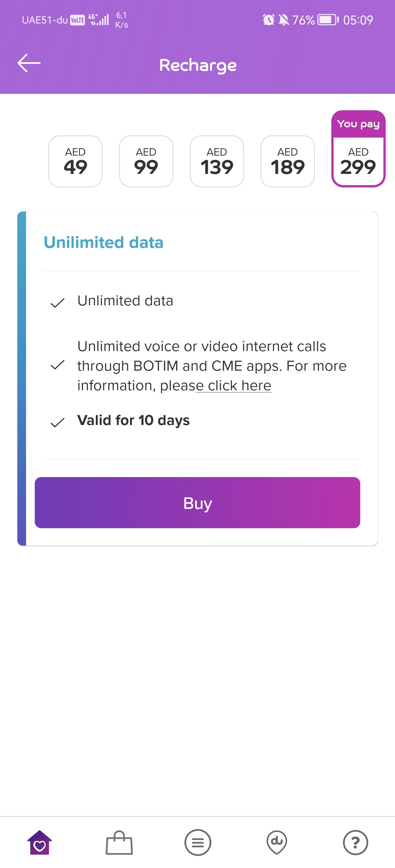Tap the back arrow in Recharge header
395x868 pixels.
(29, 63)
